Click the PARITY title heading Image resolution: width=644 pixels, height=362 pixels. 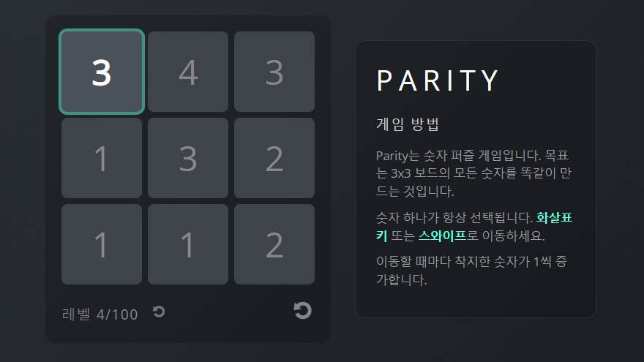438,80
